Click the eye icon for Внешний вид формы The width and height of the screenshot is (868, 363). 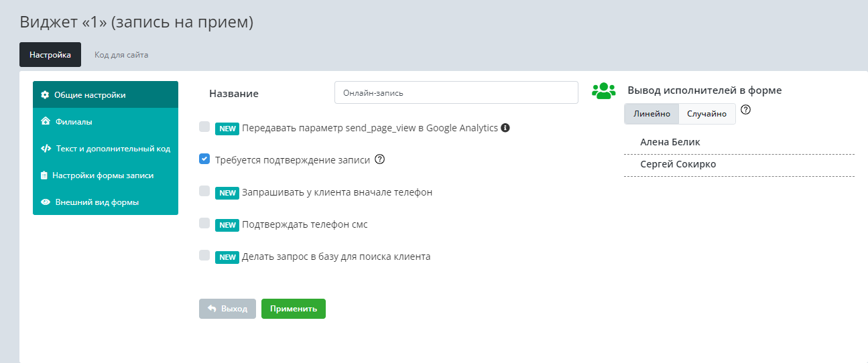[x=46, y=202]
